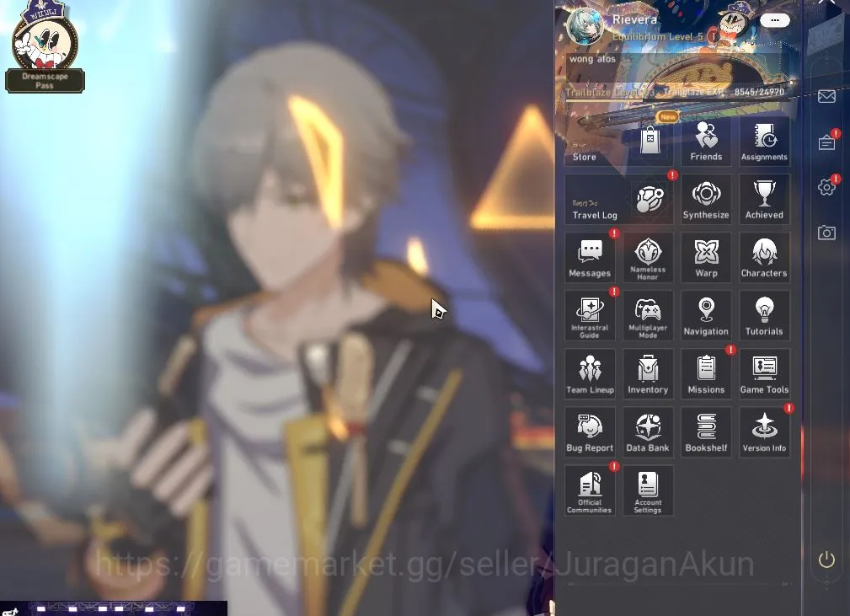Open the Synthesize menu
Image resolution: width=850 pixels, height=616 pixels.
pos(706,199)
